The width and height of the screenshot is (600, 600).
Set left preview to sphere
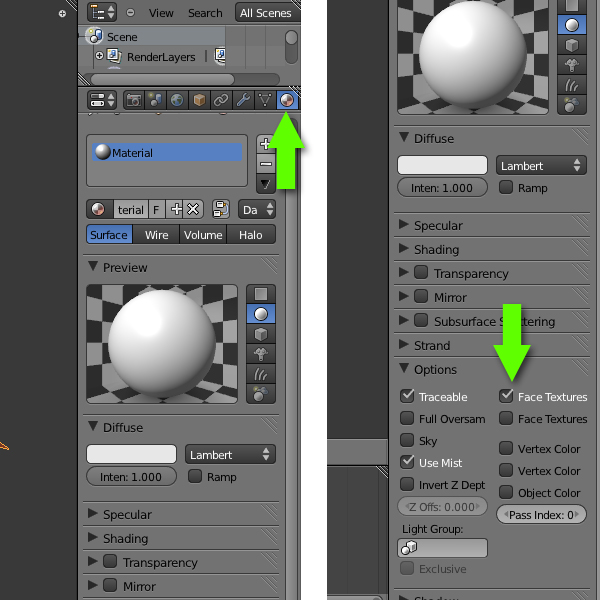click(x=261, y=314)
